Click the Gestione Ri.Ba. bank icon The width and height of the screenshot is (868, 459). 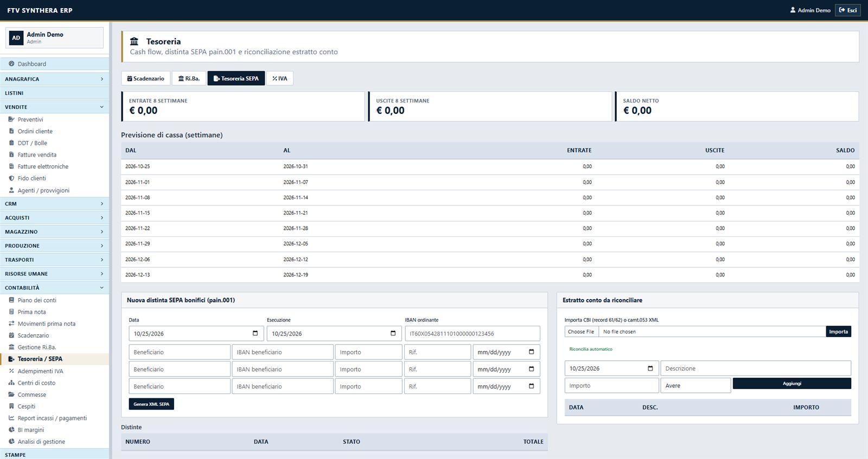(11, 347)
